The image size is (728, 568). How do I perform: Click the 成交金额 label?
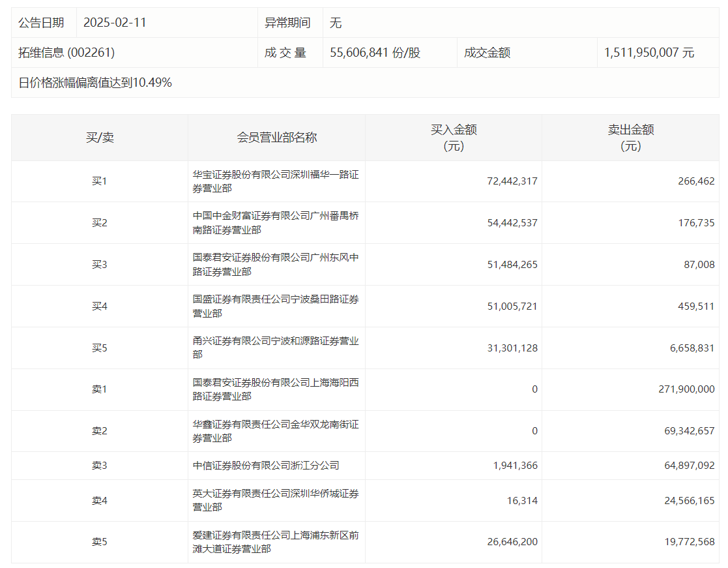(x=487, y=52)
